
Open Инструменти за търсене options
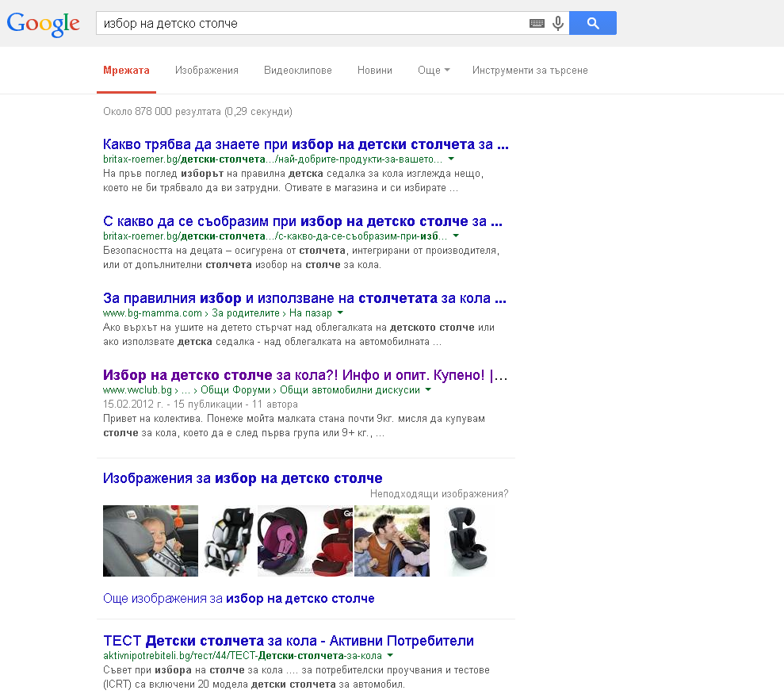pyautogui.click(x=530, y=71)
